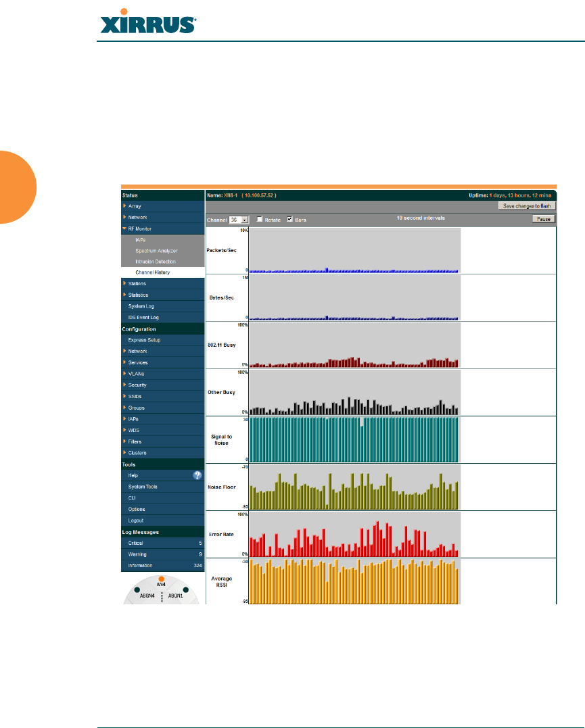View Warning log messages
The width and height of the screenshot is (585, 728).
[162, 554]
